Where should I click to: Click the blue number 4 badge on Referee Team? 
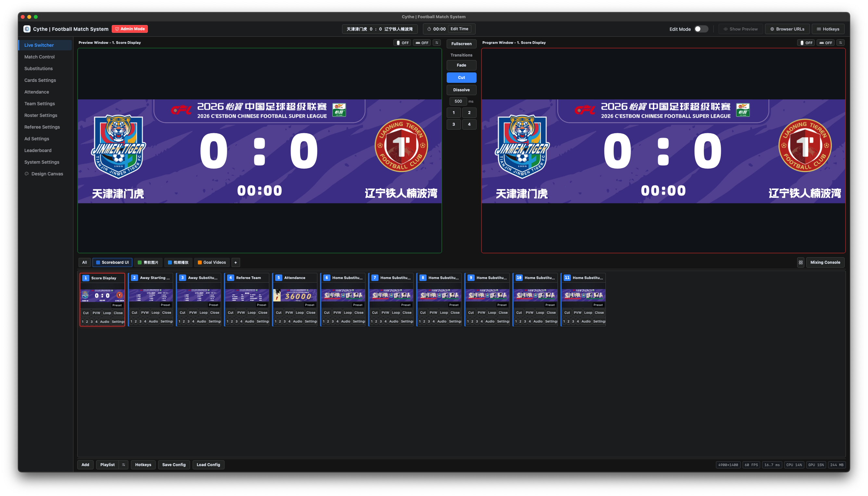click(x=230, y=278)
